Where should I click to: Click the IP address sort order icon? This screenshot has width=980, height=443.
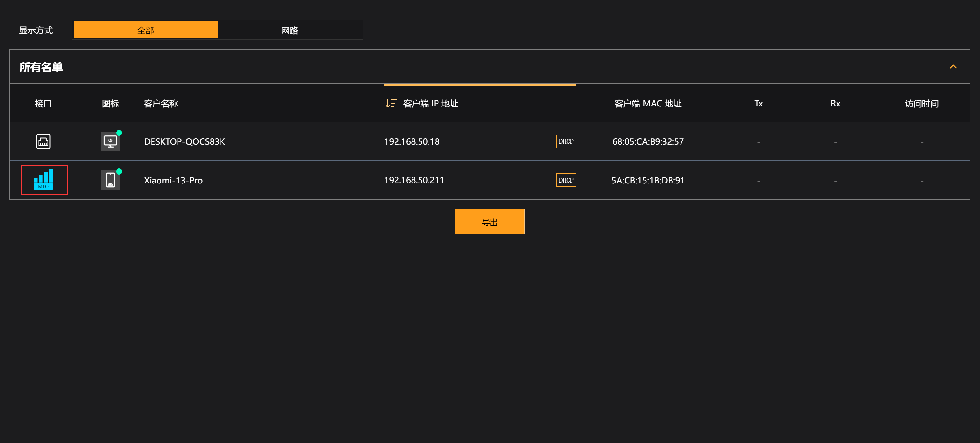point(391,103)
